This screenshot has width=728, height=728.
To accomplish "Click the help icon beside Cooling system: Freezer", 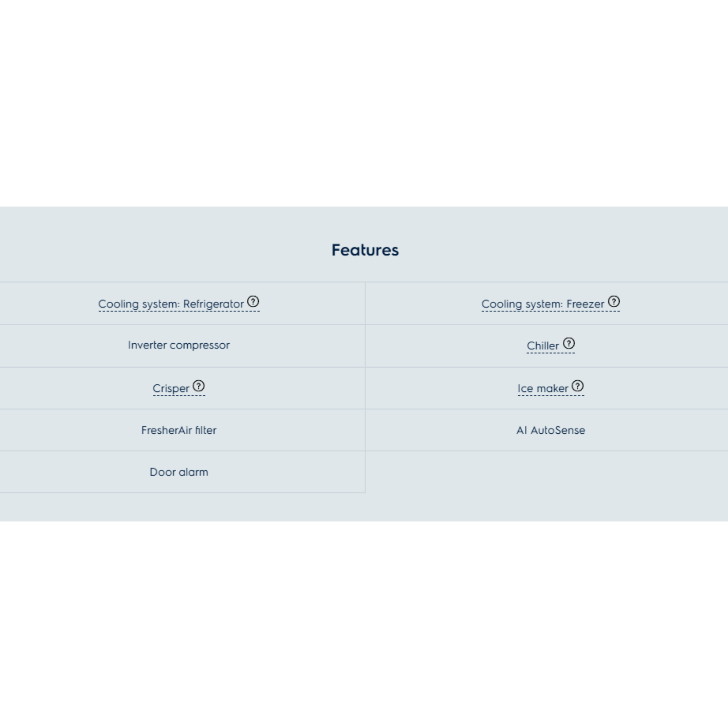I will (x=614, y=302).
